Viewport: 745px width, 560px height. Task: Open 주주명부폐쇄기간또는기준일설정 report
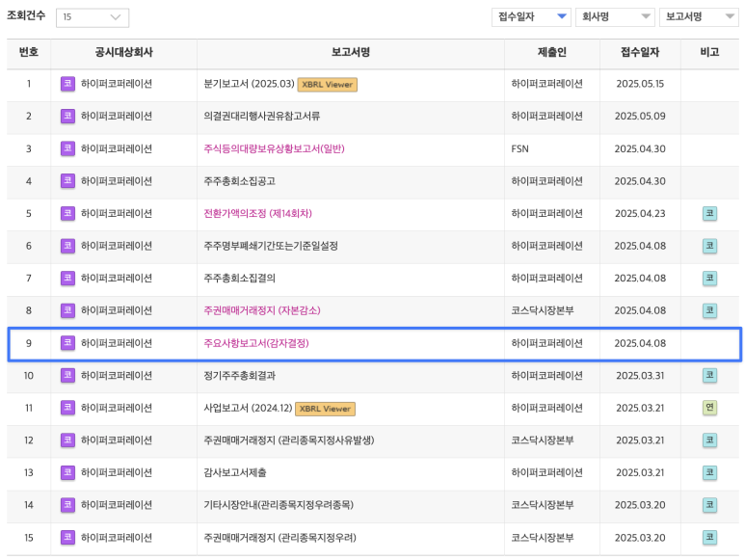pos(271,246)
